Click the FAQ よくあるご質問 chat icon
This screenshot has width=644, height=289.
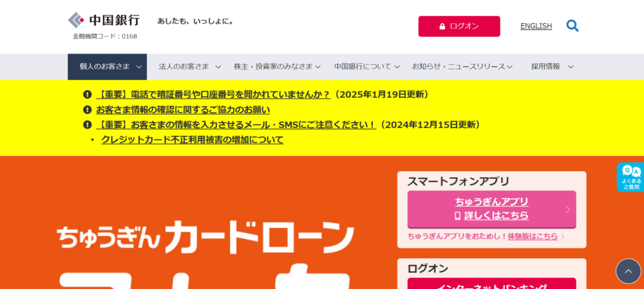coord(630,177)
